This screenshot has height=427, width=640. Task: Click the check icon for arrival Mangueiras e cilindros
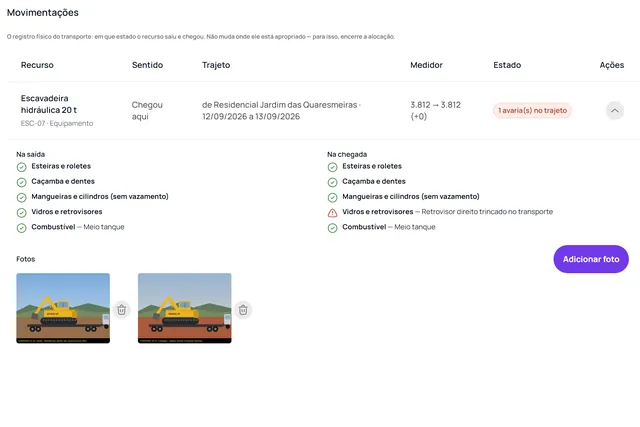click(x=333, y=198)
